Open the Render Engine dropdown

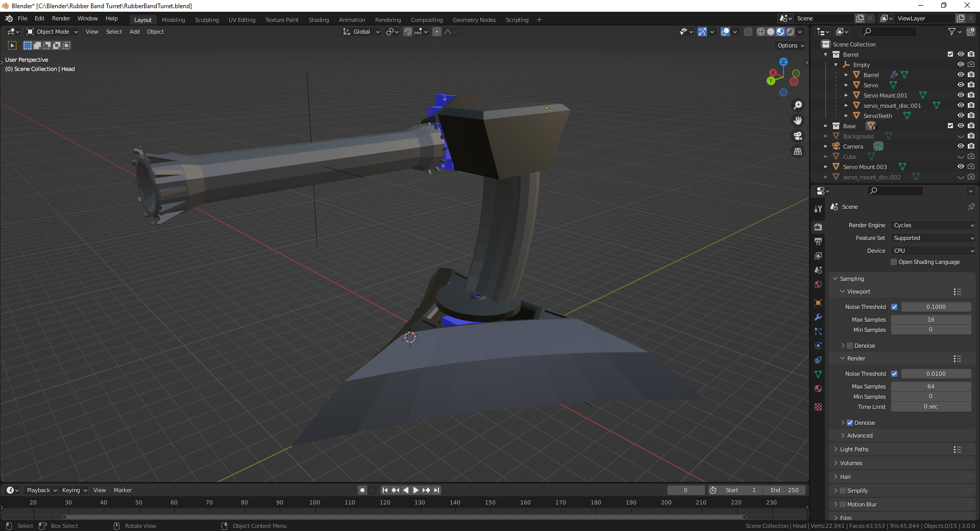point(932,225)
